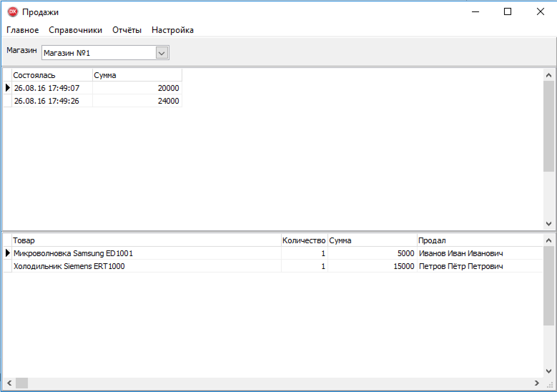Screen dimensions: 557x392
Task: Maximize the Продажи window
Action: pos(508,12)
